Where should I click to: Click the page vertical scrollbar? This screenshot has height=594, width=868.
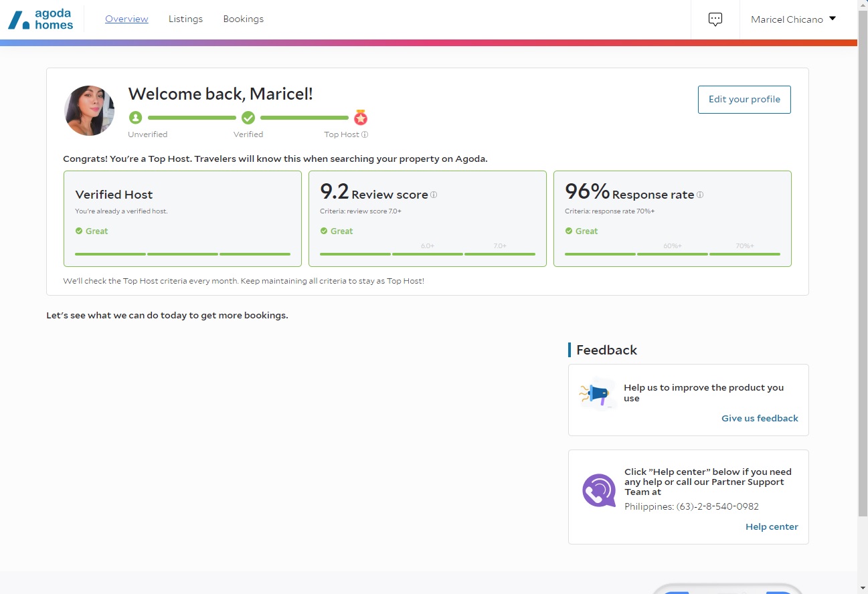(863, 268)
